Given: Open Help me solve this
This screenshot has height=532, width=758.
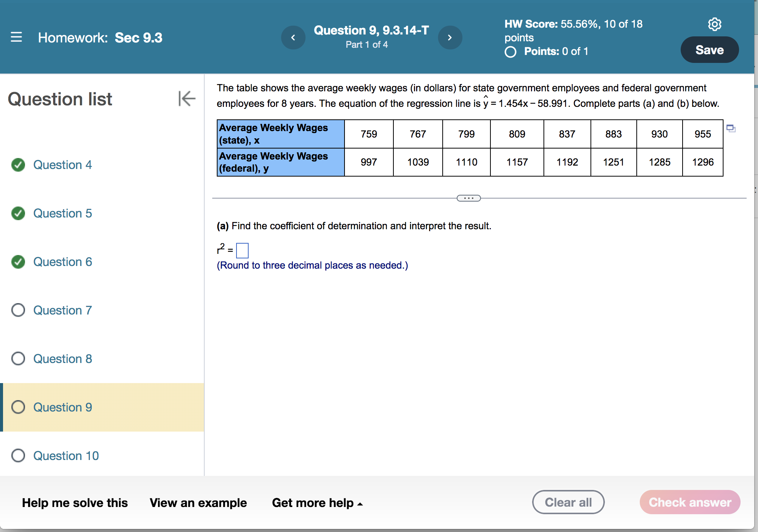Looking at the screenshot, I should (75, 503).
